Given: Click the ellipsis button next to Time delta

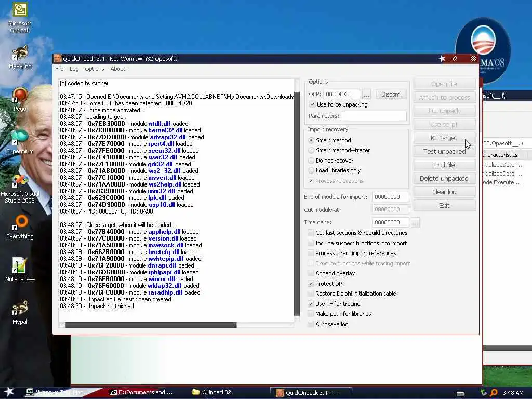Looking at the screenshot, I should [x=415, y=222].
